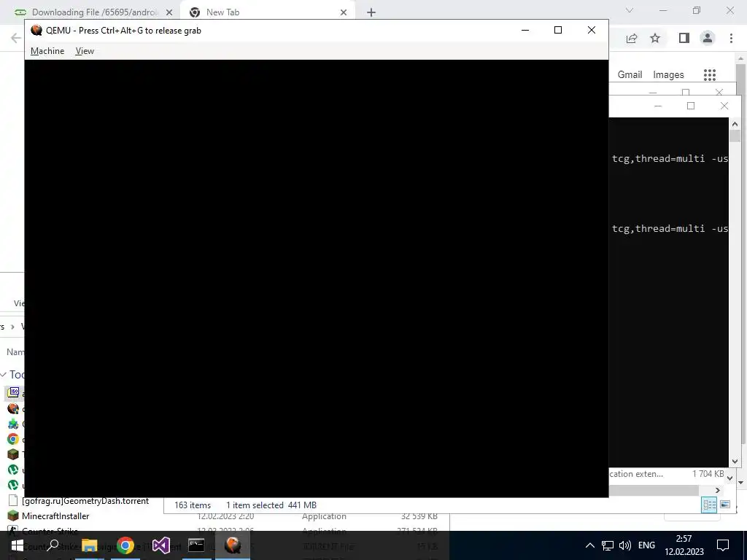The width and height of the screenshot is (747, 560).
Task: Open File Explorer from taskbar
Action: pos(89,545)
